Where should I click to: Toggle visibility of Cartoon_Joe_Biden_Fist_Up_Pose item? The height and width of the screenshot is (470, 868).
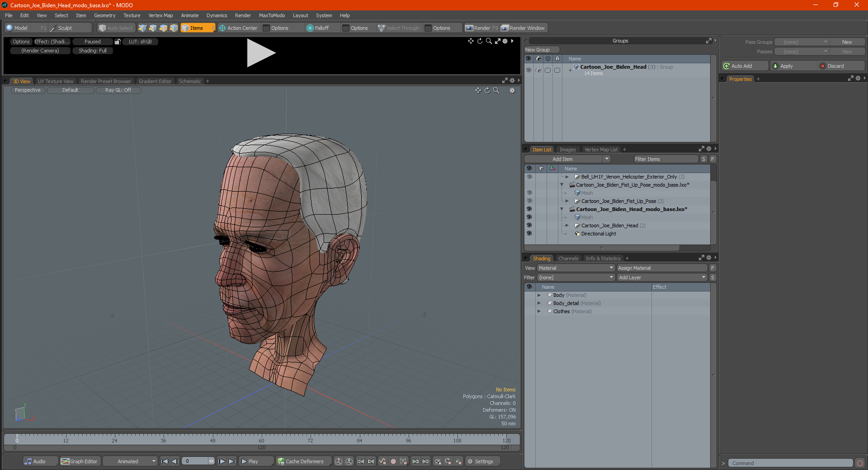point(529,201)
